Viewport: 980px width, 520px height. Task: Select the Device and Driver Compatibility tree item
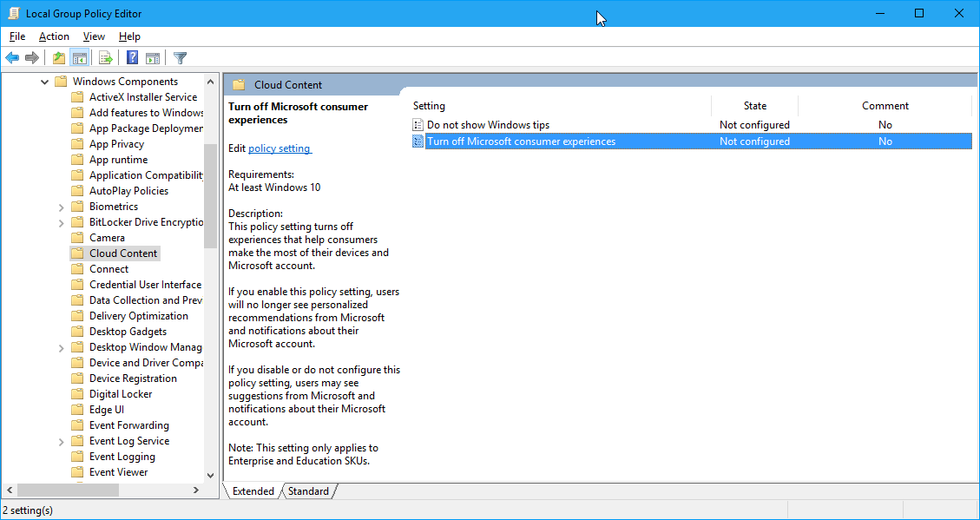pos(146,363)
